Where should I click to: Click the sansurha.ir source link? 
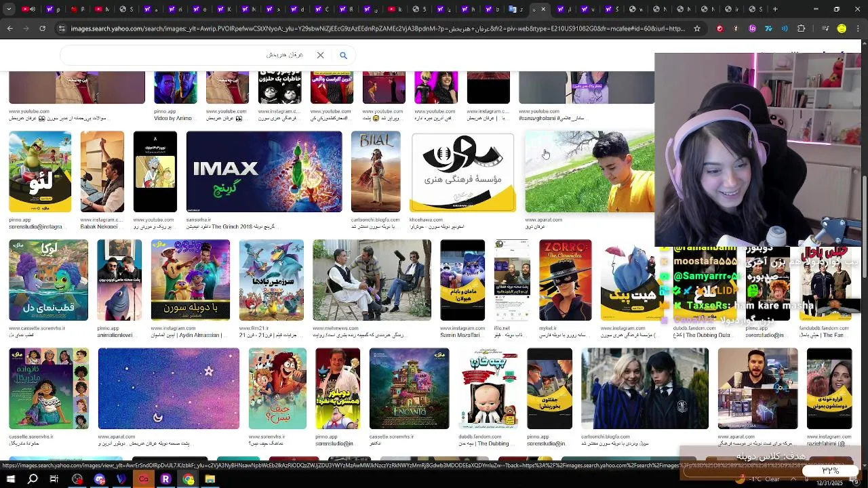tap(199, 220)
